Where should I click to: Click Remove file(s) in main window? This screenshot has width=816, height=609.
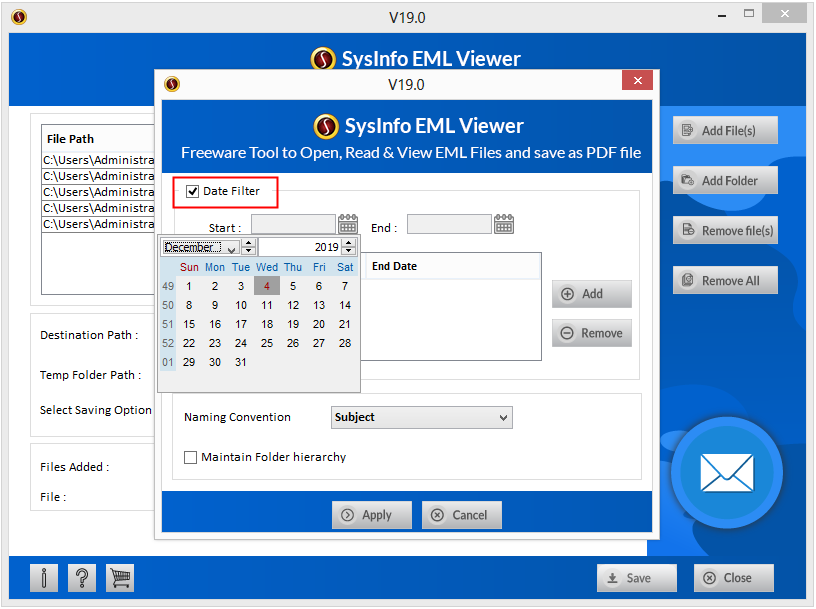pos(725,230)
